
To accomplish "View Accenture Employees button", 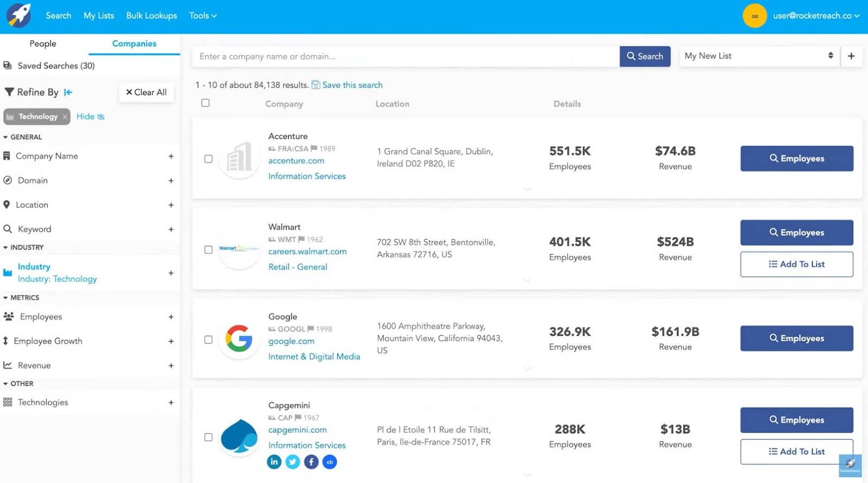I will point(796,158).
